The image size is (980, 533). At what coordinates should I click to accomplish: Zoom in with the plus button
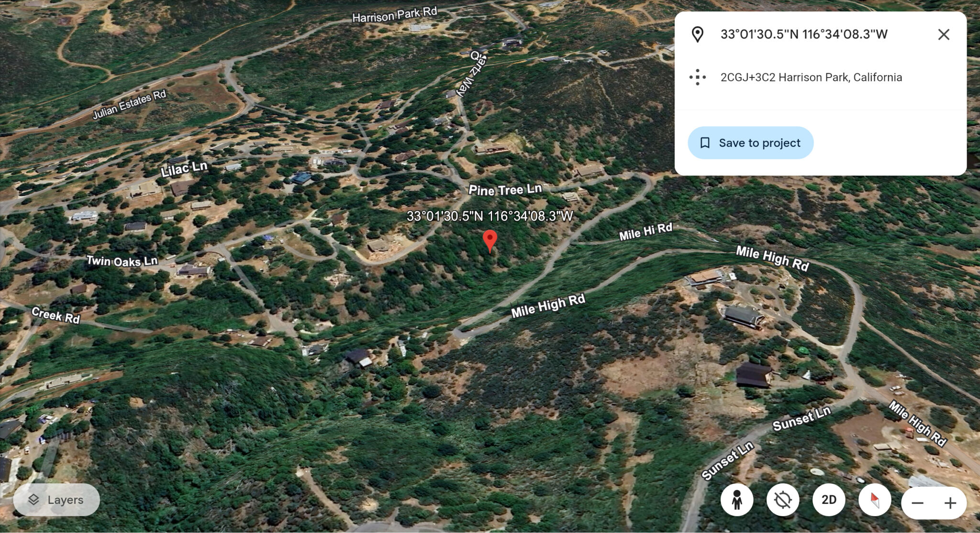coord(950,503)
